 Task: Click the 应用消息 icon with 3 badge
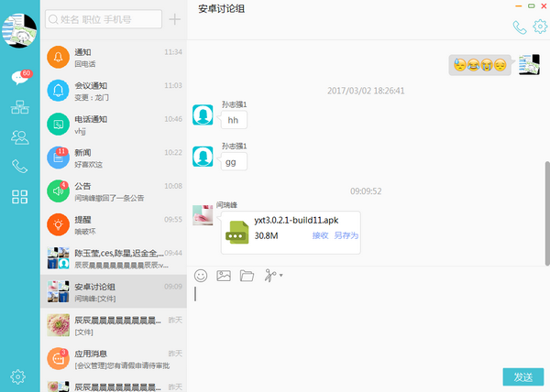[59, 358]
